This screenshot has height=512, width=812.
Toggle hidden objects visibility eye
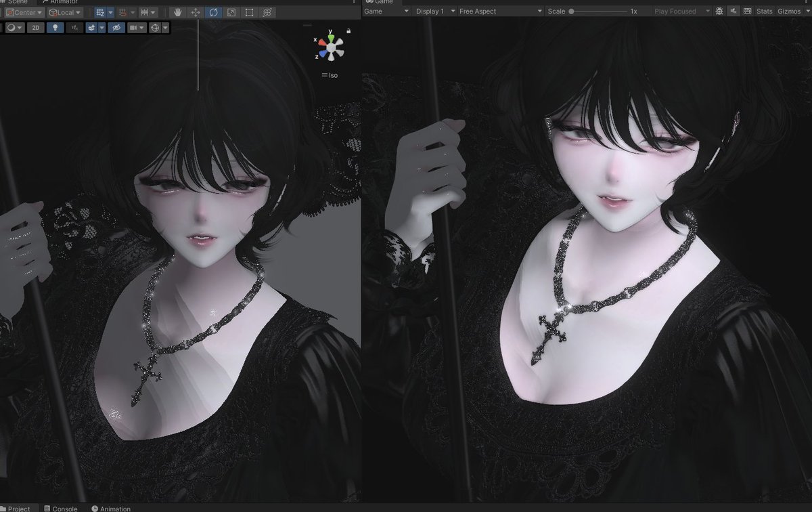pos(116,28)
